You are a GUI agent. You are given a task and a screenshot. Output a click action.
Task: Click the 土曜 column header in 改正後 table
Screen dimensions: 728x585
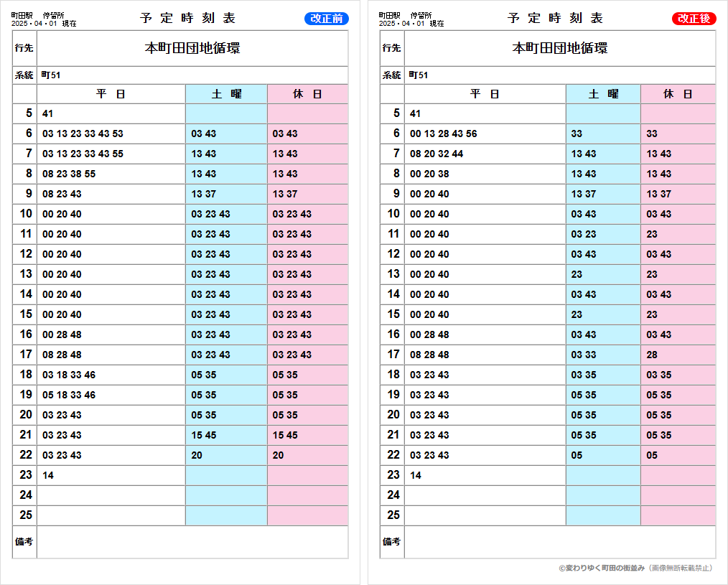click(604, 94)
